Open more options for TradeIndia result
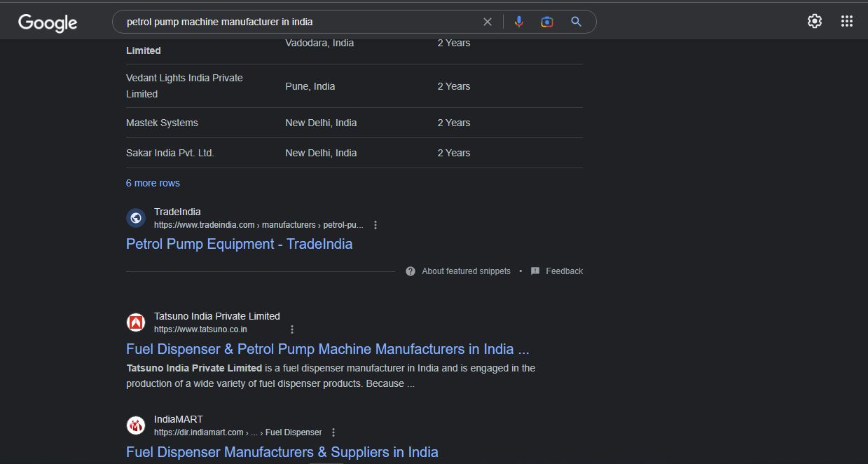 point(376,225)
